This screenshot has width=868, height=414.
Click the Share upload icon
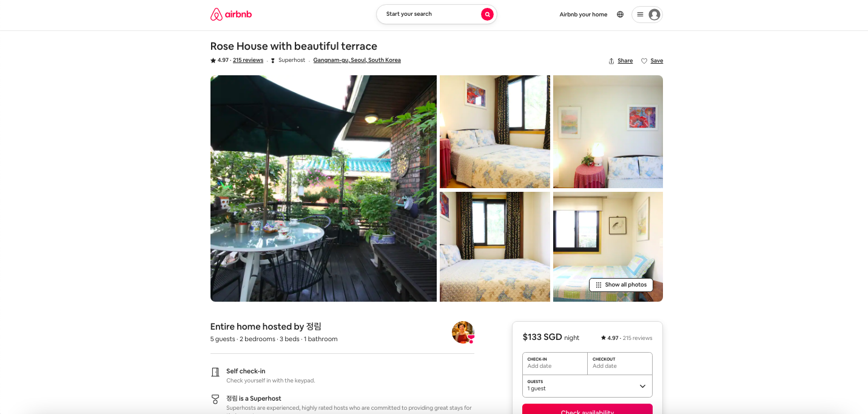pyautogui.click(x=611, y=61)
